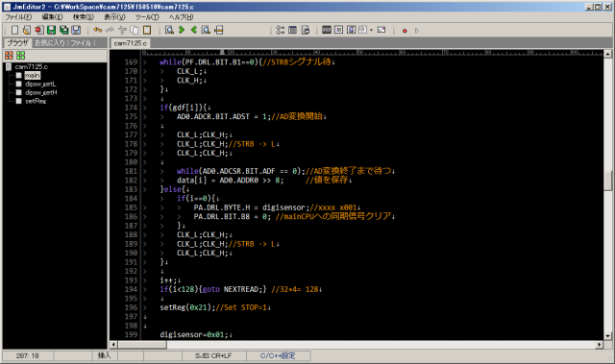Click the save all double floppy icon
This screenshot has height=364, width=615.
pos(63,30)
